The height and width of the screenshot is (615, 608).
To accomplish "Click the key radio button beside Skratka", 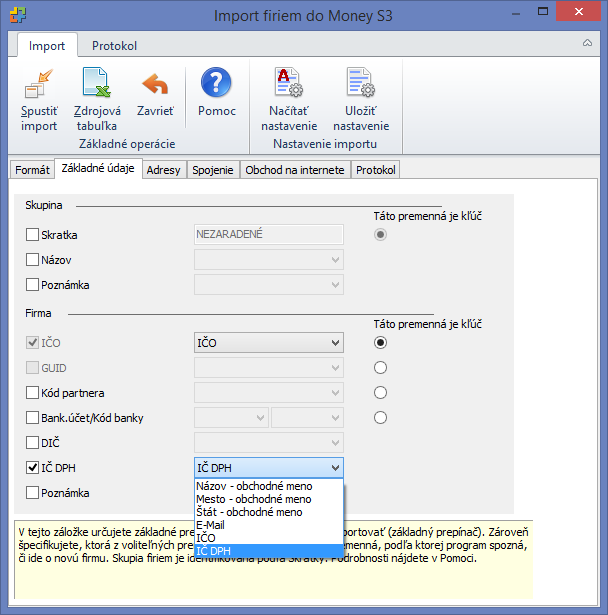I will click(x=380, y=235).
